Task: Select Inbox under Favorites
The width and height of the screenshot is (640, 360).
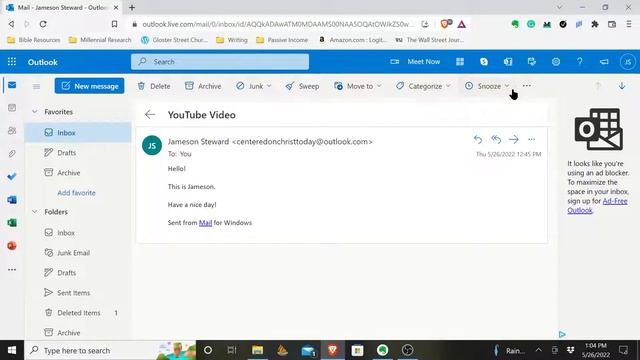Action: (78, 133)
